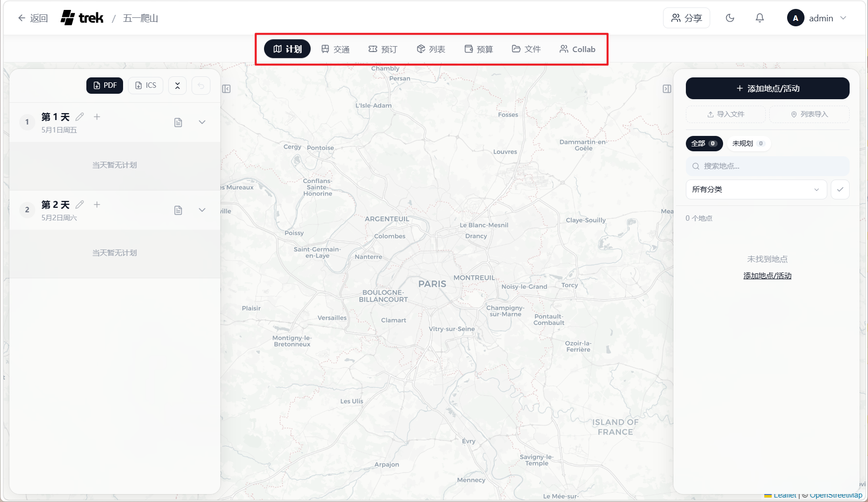Click 导入文件 import button

coord(726,114)
